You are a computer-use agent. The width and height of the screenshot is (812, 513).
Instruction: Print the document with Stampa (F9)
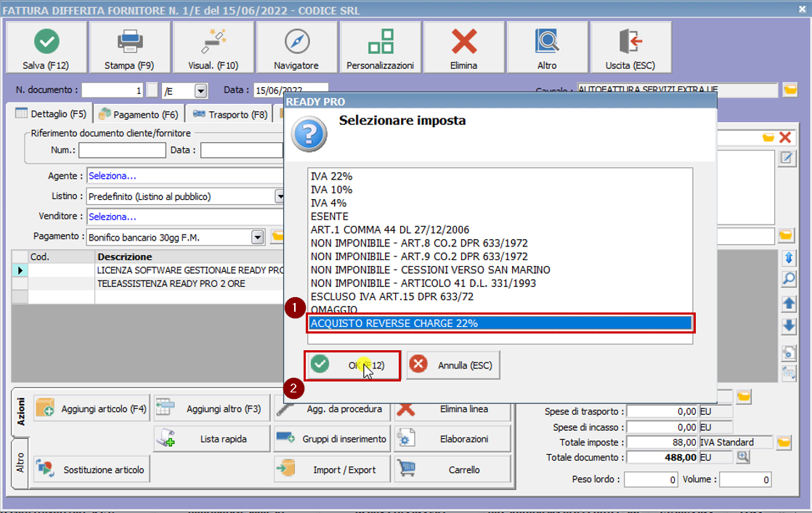[129, 47]
